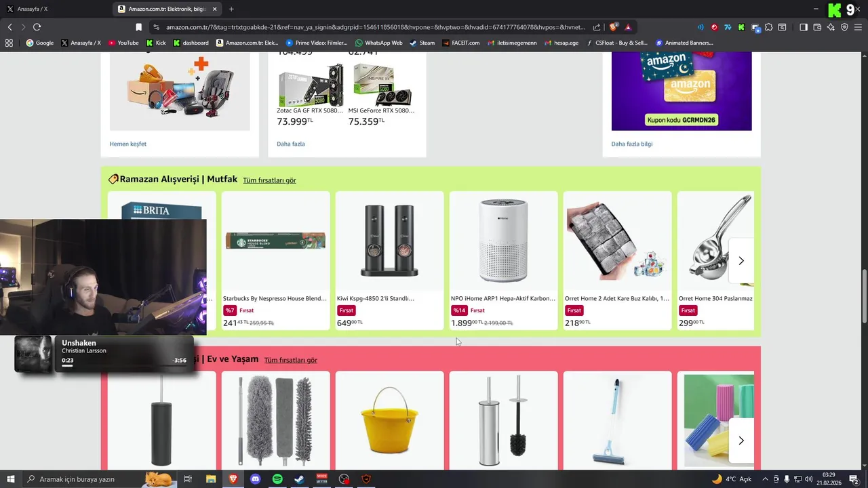Image resolution: width=868 pixels, height=488 pixels.
Task: Click the taskbar clock showing 03:29
Action: click(829, 479)
